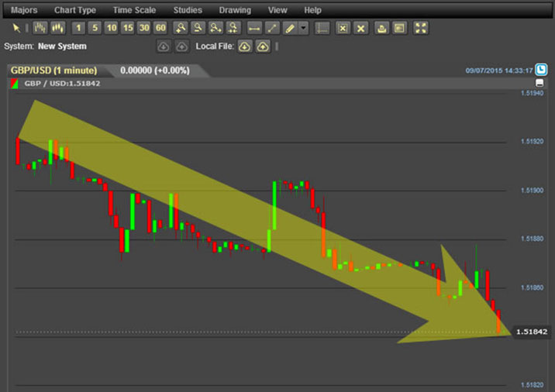Click the 1.51880 price axis label

[x=532, y=239]
